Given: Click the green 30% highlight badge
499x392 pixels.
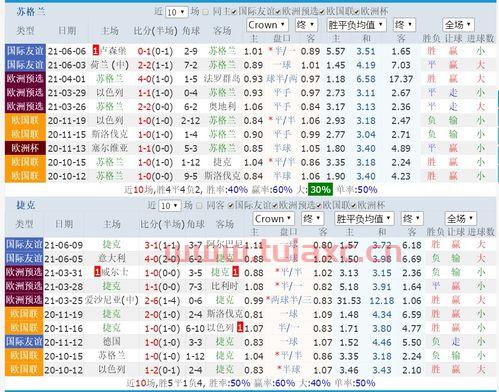Looking at the screenshot, I should click(320, 190).
